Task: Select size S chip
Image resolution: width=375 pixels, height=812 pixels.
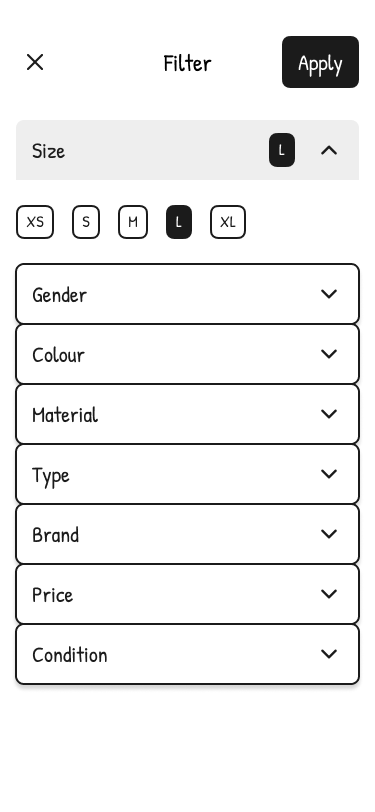Action: pos(86,222)
